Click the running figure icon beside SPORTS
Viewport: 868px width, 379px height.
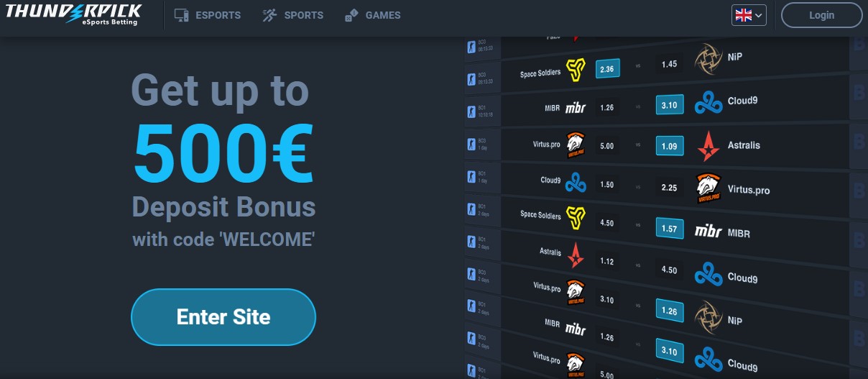coord(269,15)
